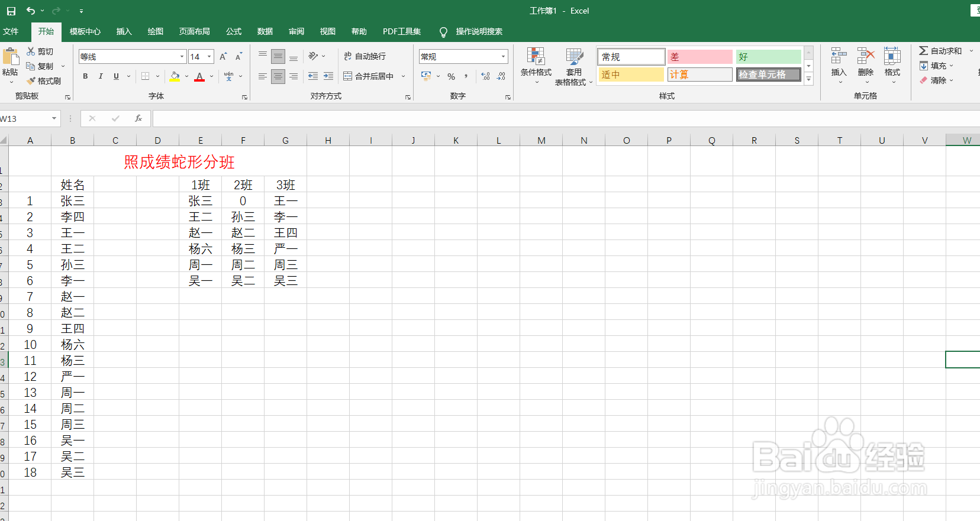
Task: Click the phonetic guide (wén) icon
Action: (x=228, y=76)
